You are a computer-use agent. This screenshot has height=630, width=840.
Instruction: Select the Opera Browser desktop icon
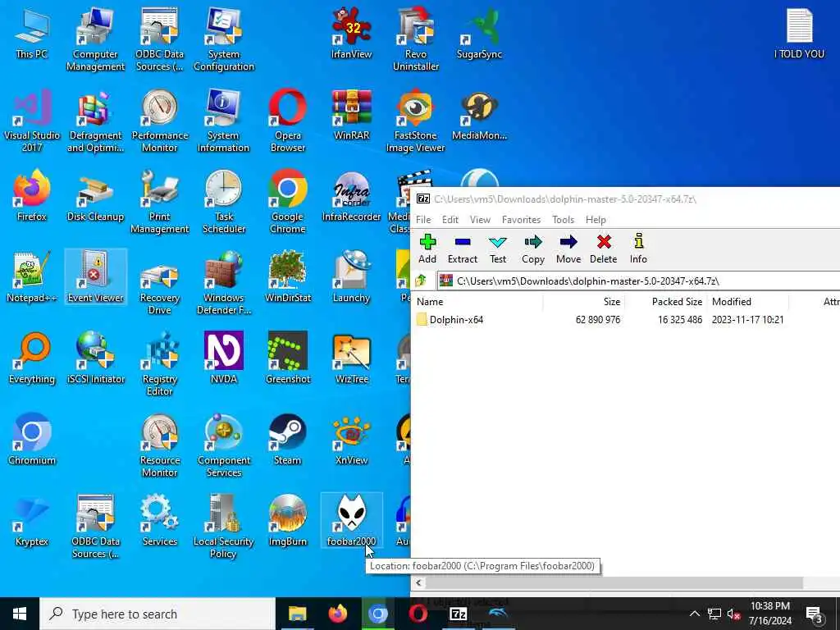[x=288, y=121]
